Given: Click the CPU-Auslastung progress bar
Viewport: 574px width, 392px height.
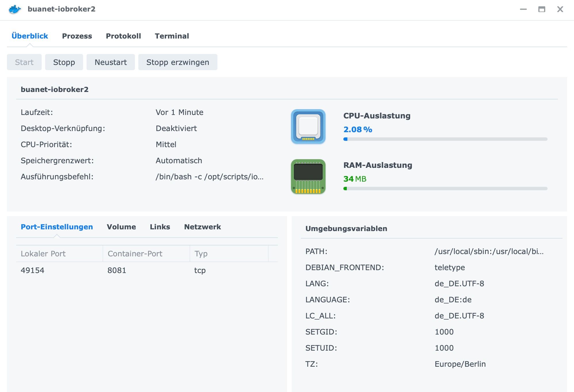Looking at the screenshot, I should click(x=445, y=139).
